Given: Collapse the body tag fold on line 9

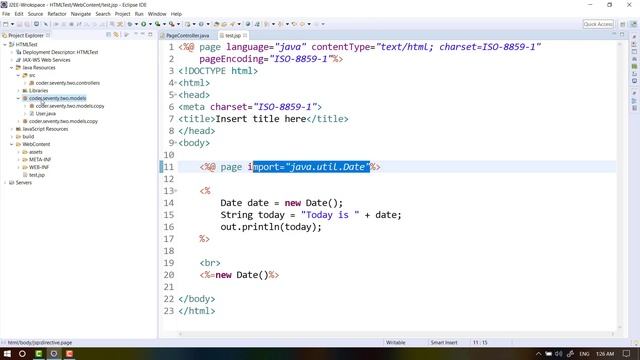Looking at the screenshot, I should [x=176, y=142].
